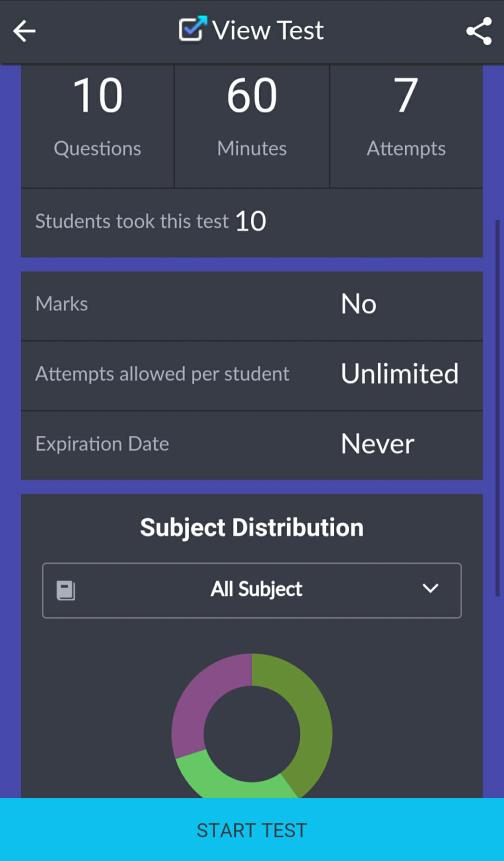The image size is (504, 861).
Task: Tap the book icon in subject selector
Action: point(66,591)
